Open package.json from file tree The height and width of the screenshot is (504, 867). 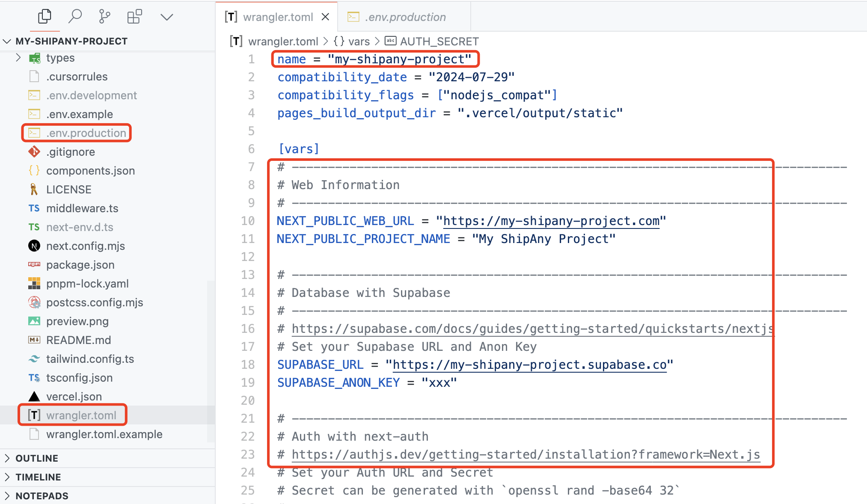click(80, 265)
